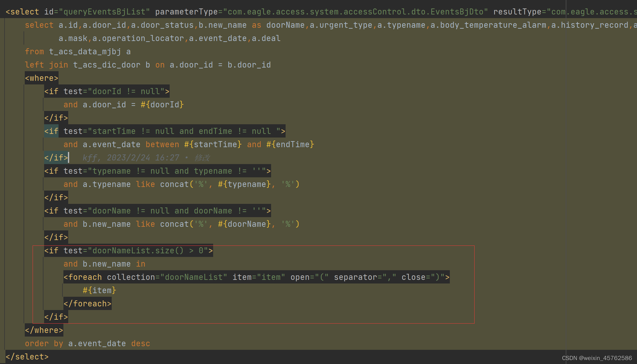The height and width of the screenshot is (364, 637).
Task: Click the kff 2023/2/24 blame annotation
Action: (x=146, y=158)
